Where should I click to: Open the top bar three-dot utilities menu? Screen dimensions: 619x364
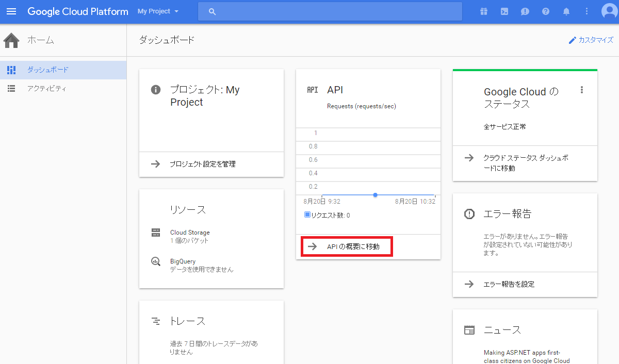click(587, 11)
